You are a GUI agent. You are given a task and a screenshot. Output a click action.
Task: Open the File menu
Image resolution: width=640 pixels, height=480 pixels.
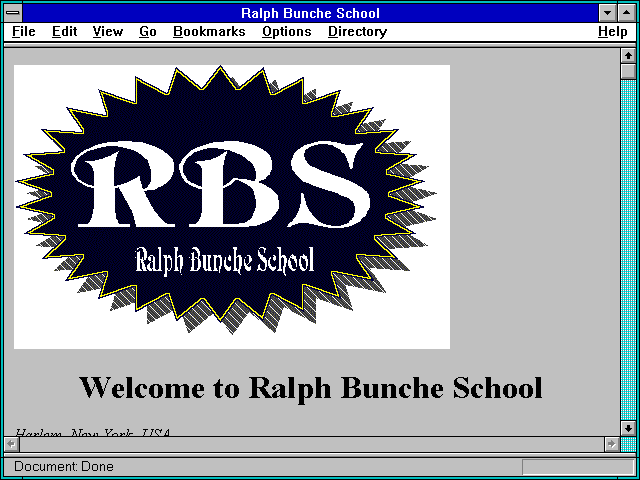tap(24, 31)
